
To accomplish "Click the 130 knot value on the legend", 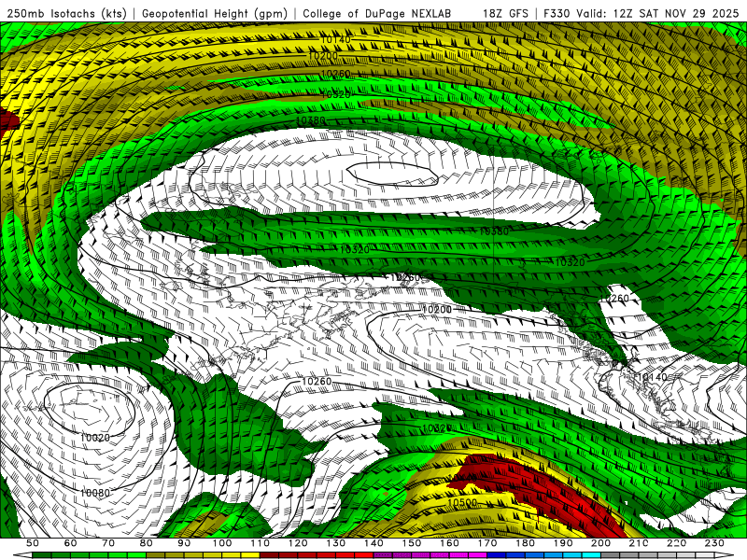I will pyautogui.click(x=336, y=543).
